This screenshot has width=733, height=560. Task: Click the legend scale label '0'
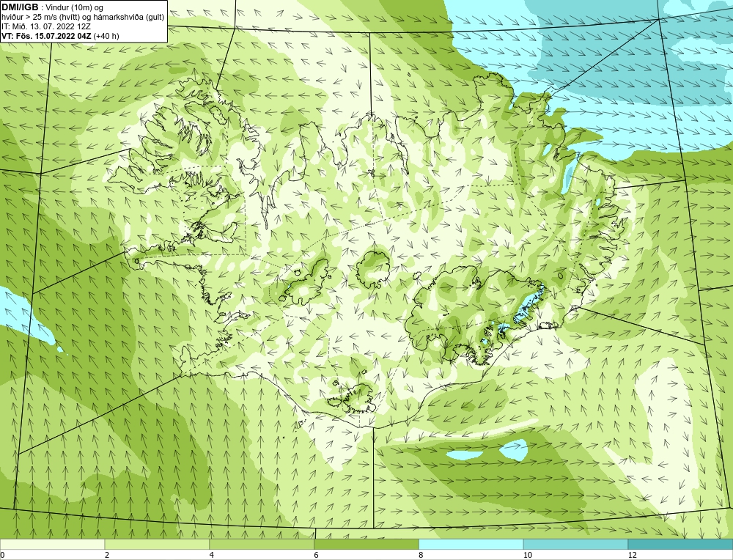(3, 555)
